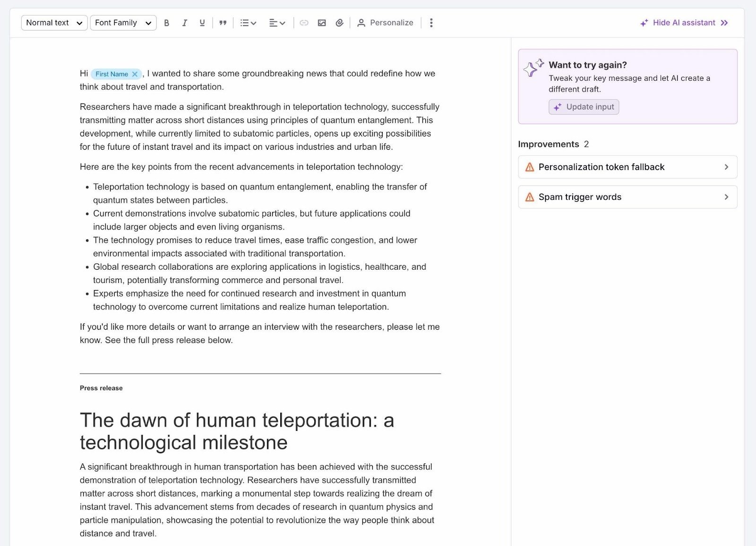Attach a file using the paperclip
Screen dimensions: 756x546
[339, 22]
